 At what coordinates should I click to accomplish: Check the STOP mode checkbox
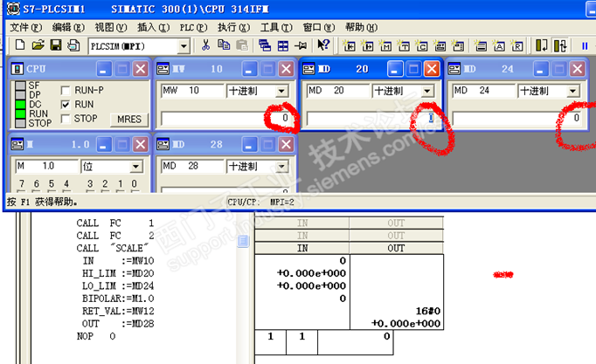point(66,119)
